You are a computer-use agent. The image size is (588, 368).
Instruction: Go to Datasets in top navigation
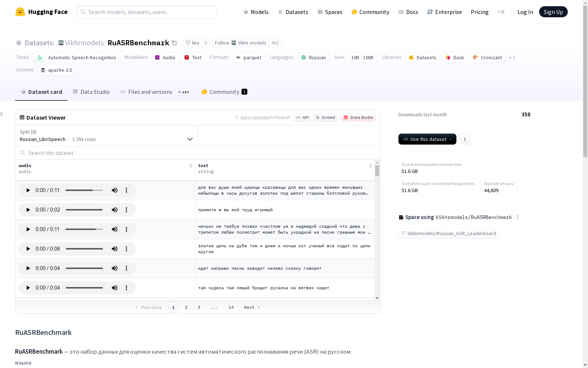pyautogui.click(x=293, y=12)
